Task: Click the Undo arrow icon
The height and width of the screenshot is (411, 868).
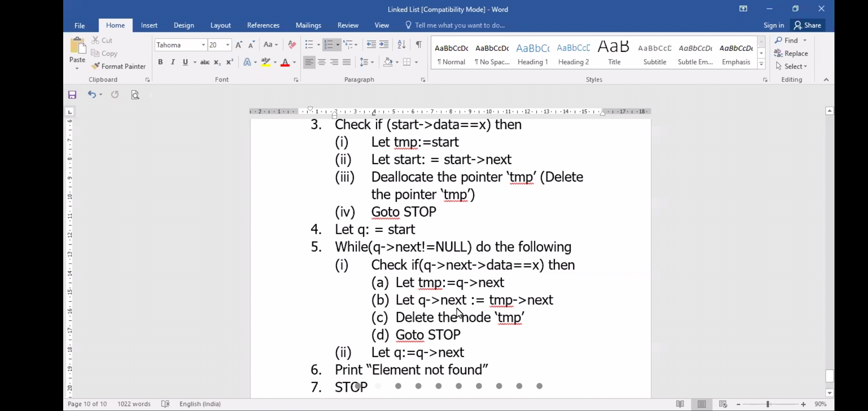Action: pyautogui.click(x=91, y=94)
